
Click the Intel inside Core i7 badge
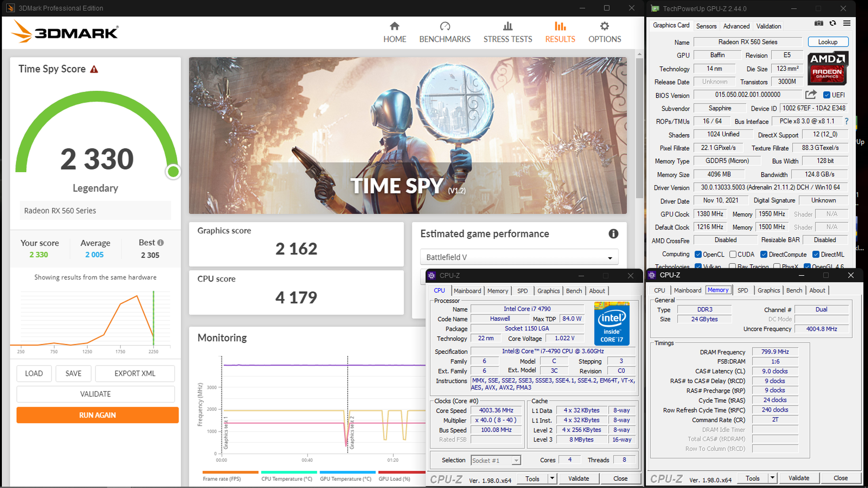pyautogui.click(x=612, y=324)
